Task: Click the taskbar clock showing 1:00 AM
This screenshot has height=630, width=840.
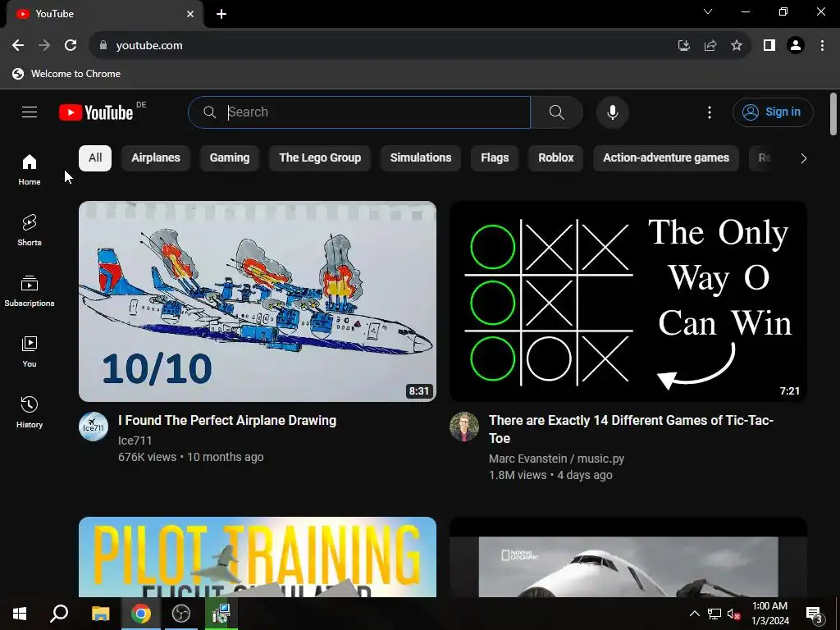Action: click(x=770, y=614)
